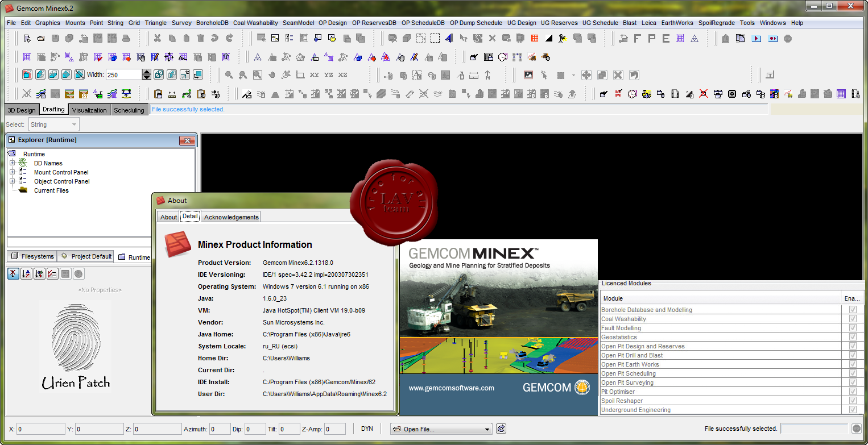868x445 pixels.
Task: Click the blue letter A text tool icon
Action: [x=449, y=39]
